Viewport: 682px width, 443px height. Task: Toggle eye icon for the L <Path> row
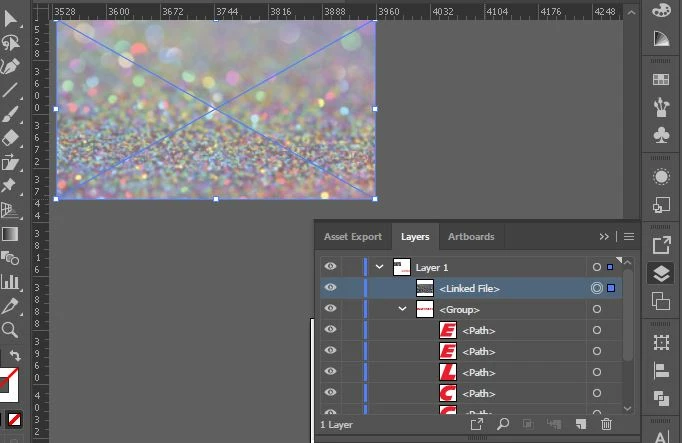(x=331, y=371)
